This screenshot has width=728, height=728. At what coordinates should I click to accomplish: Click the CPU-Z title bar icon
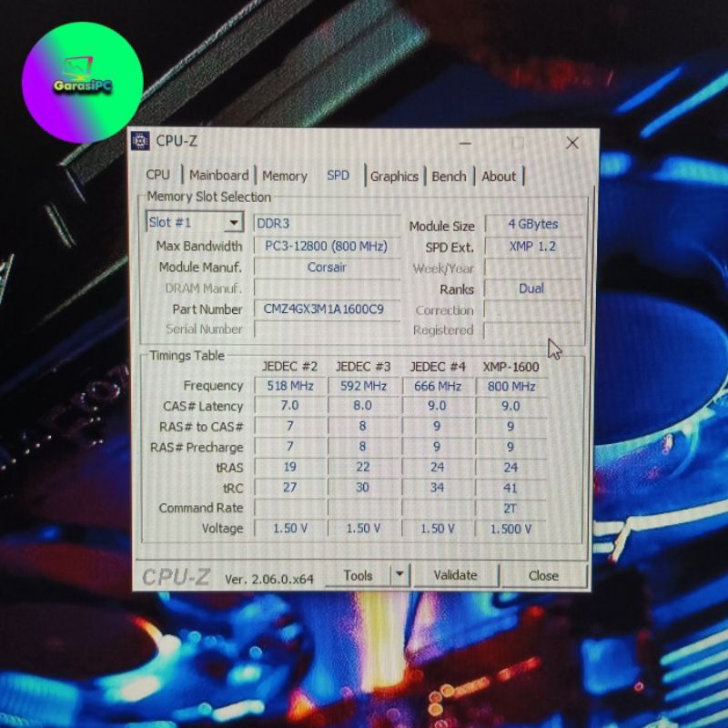[141, 140]
